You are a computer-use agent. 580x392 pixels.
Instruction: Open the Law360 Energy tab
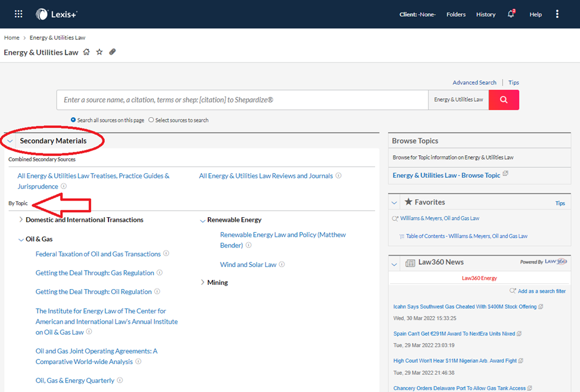(479, 278)
